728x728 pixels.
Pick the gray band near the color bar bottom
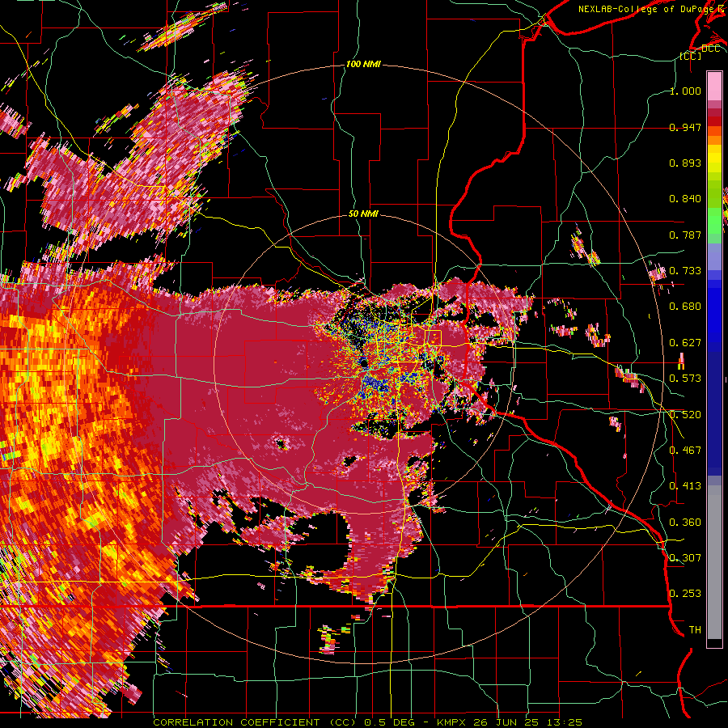pyautogui.click(x=714, y=562)
